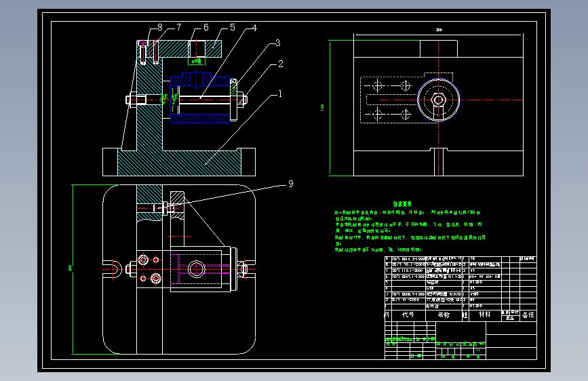Click part callout number 4
Screen dimensions: 588x381
coord(254,28)
